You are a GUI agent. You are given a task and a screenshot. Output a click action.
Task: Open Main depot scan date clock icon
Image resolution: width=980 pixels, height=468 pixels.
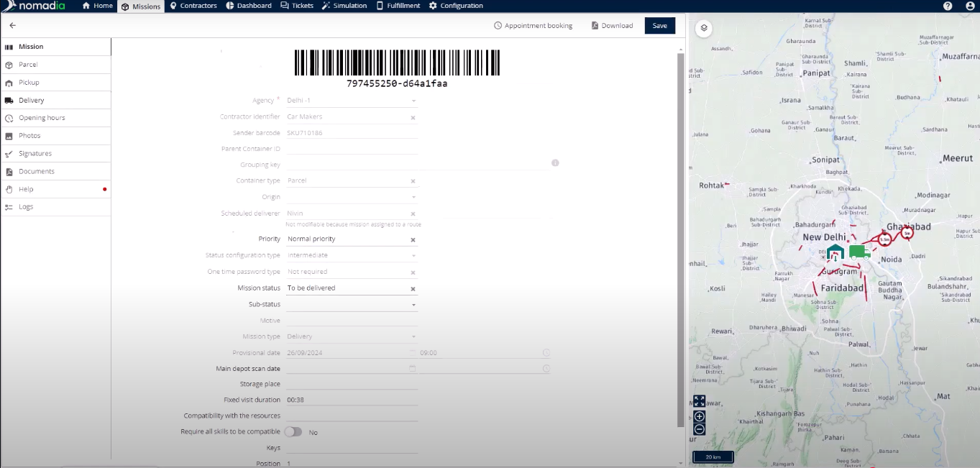click(546, 369)
